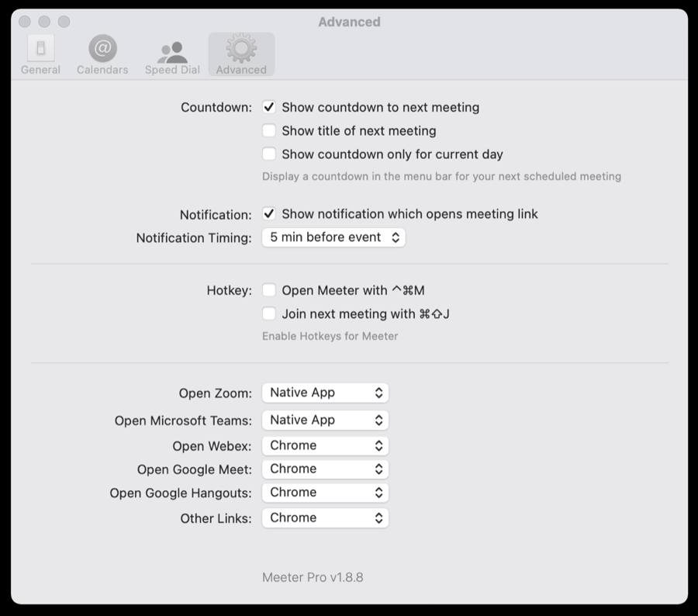Enable Open Meeter with hotkey checkbox
The width and height of the screenshot is (698, 616).
[269, 290]
